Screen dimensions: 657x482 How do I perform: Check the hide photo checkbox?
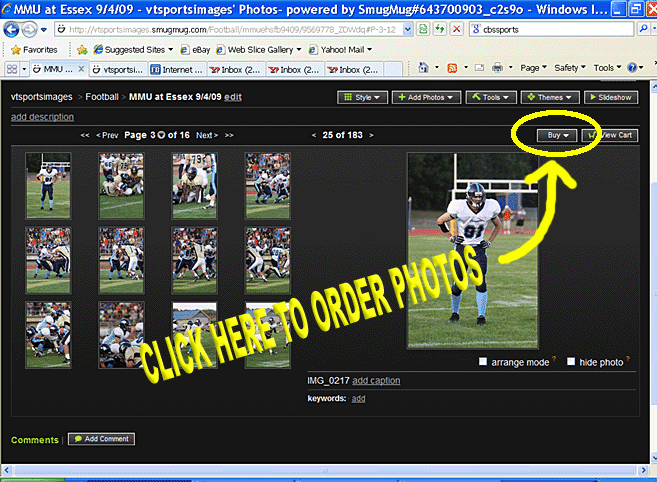[x=571, y=362]
